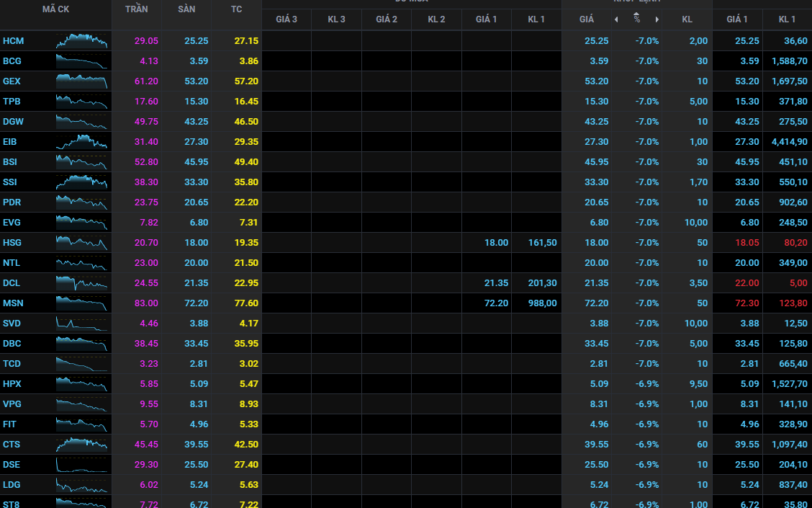Click HPX sell volume 1,527,70
Viewport: 812px width, 508px height.
click(x=789, y=384)
